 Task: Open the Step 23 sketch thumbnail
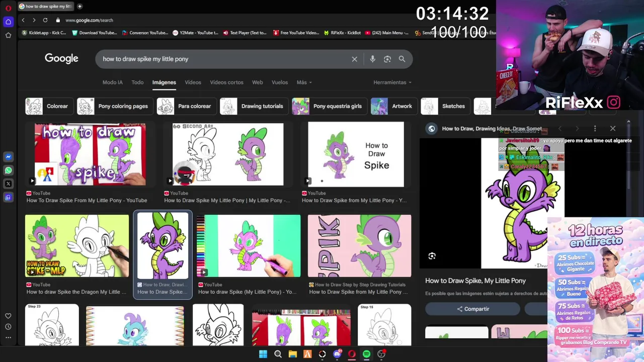point(52,325)
